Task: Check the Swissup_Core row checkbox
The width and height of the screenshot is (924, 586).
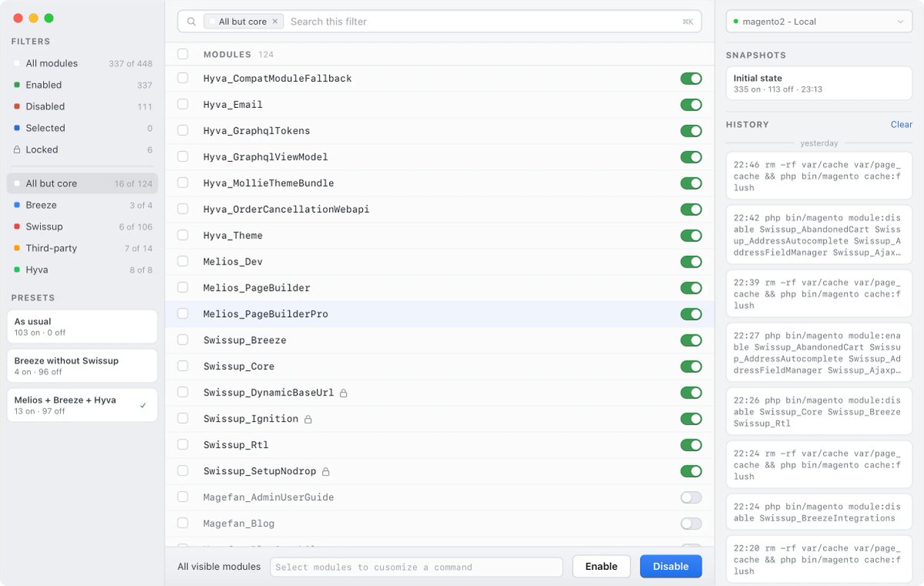Action: (183, 366)
